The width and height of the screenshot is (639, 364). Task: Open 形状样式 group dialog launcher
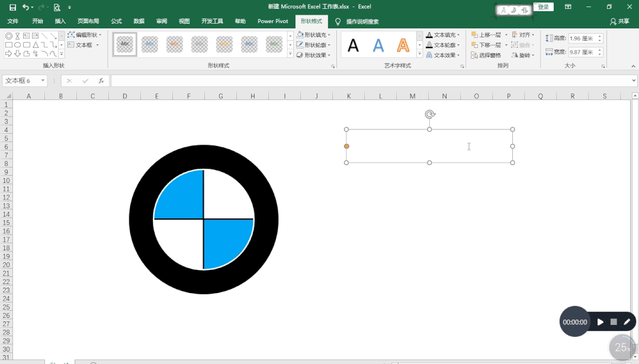pyautogui.click(x=333, y=66)
